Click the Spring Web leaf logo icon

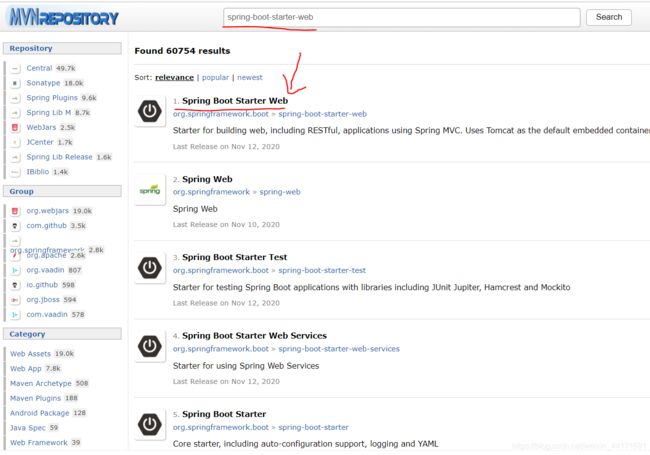[x=150, y=189]
